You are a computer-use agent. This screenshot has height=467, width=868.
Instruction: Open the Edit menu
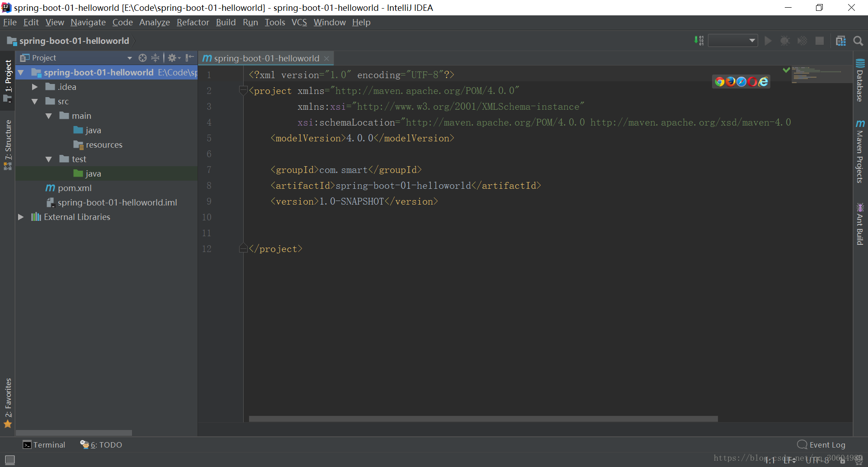[x=31, y=22]
